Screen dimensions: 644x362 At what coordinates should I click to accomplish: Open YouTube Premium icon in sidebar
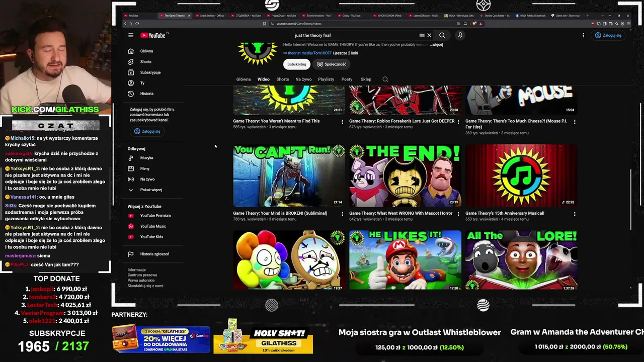(131, 216)
